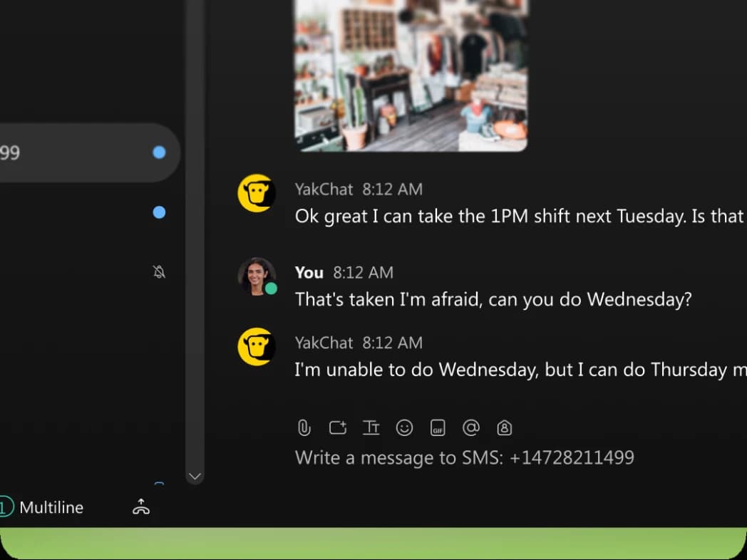This screenshot has height=560, width=747.
Task: Click the unread blue dot below conversation 99
Action: (159, 212)
